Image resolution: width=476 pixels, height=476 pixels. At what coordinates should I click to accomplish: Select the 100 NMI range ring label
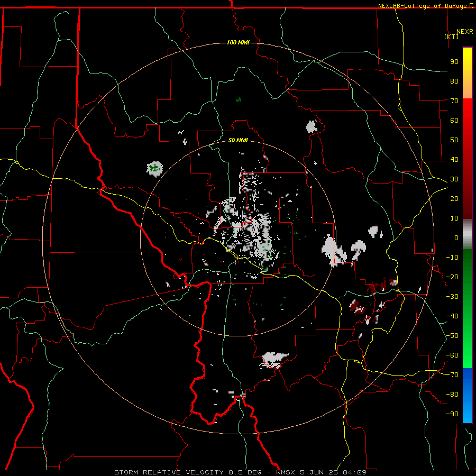[238, 42]
